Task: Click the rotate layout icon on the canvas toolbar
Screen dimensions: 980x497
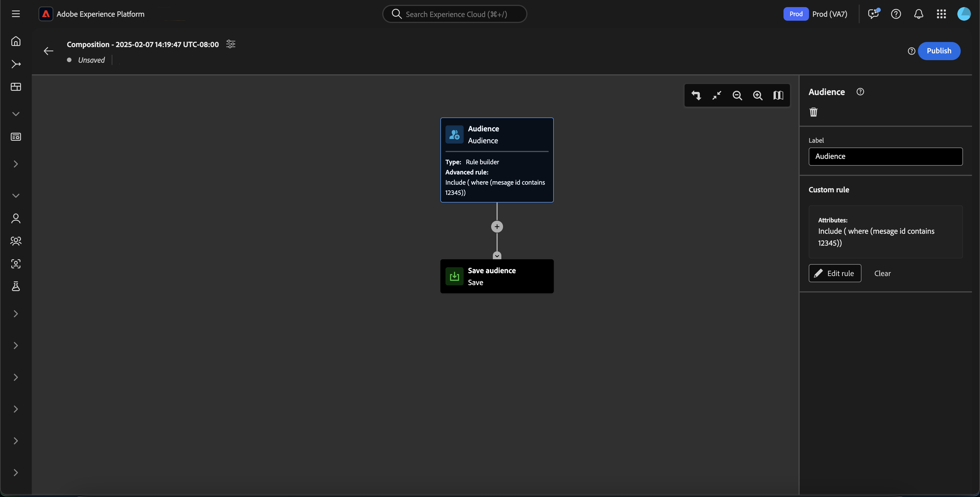Action: click(x=696, y=96)
